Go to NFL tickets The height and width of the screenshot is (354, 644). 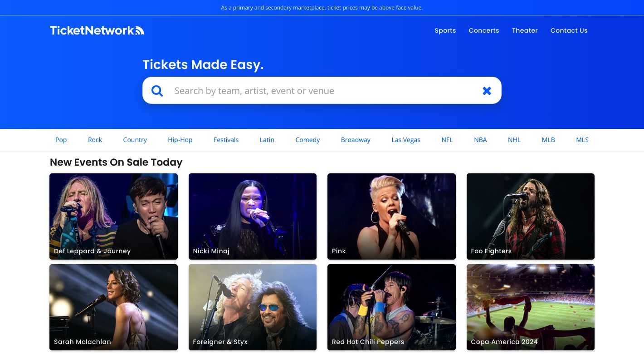447,140
